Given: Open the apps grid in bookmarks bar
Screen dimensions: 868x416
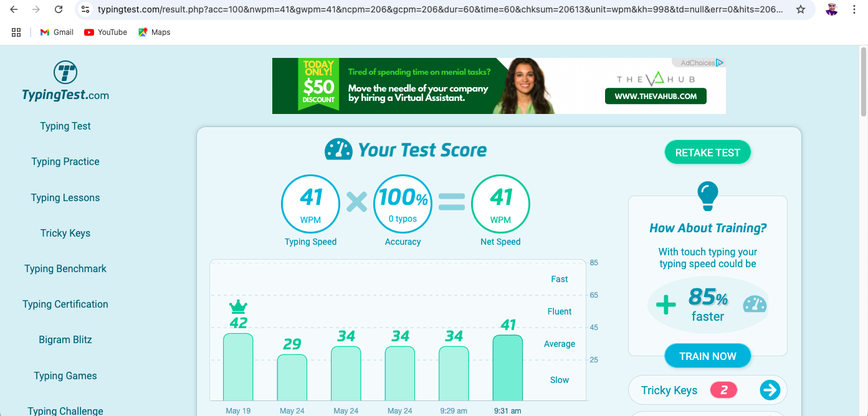Looking at the screenshot, I should pyautogui.click(x=16, y=32).
